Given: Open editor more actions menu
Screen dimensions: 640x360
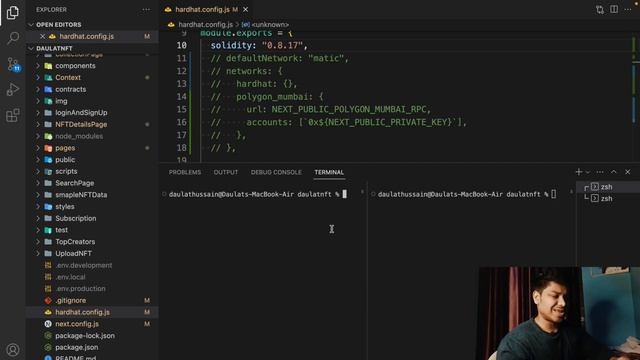Looking at the screenshot, I should pyautogui.click(x=628, y=9).
